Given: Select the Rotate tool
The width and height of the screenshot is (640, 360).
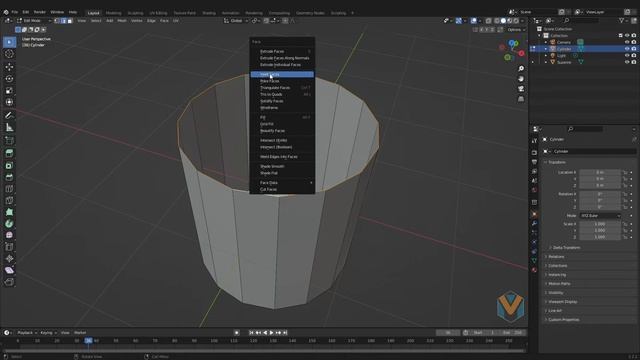Looking at the screenshot, I should click(9, 78).
